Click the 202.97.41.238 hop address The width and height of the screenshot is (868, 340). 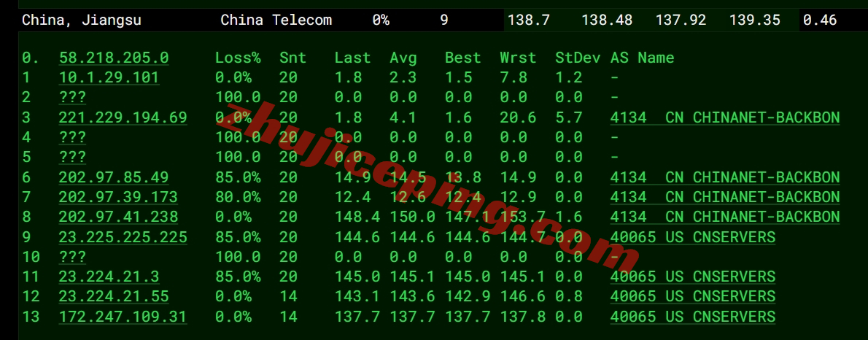(118, 217)
